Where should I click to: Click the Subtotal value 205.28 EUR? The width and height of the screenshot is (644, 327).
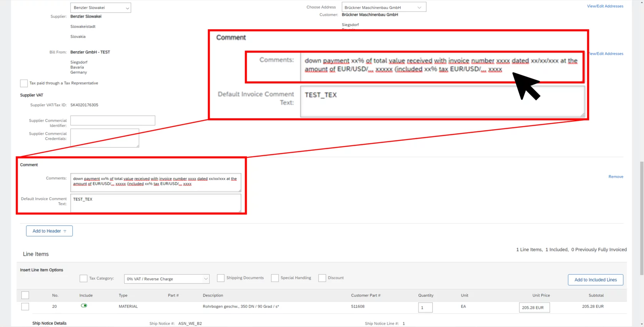pos(593,307)
